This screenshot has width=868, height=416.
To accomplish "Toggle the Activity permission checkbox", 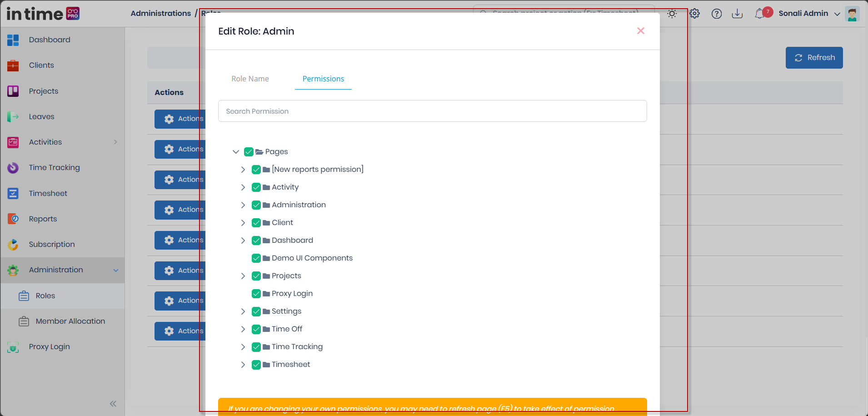I will (x=256, y=187).
